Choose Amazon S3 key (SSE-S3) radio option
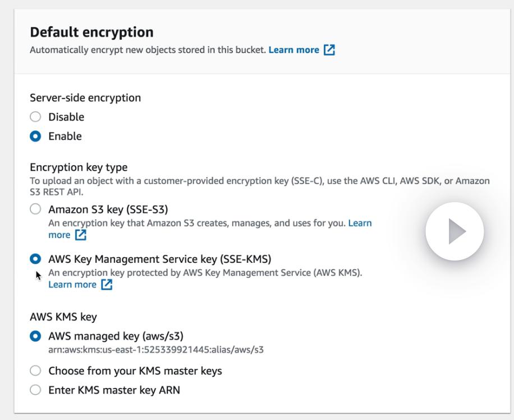514x420 pixels. point(36,209)
